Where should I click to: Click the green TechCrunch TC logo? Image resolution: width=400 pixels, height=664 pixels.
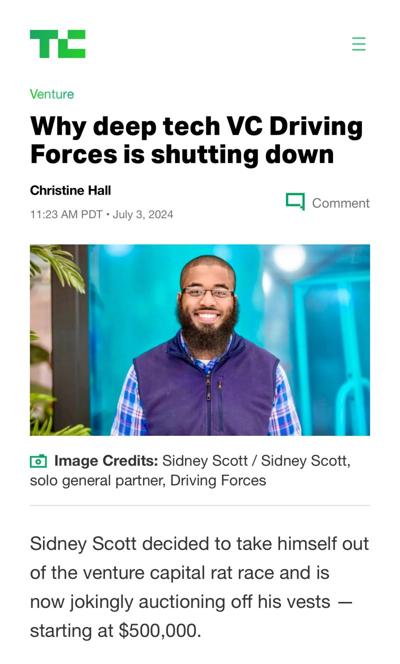[58, 44]
